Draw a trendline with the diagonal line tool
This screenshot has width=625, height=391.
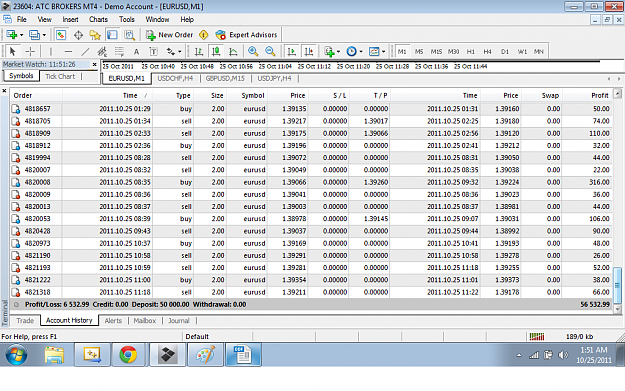(85, 51)
